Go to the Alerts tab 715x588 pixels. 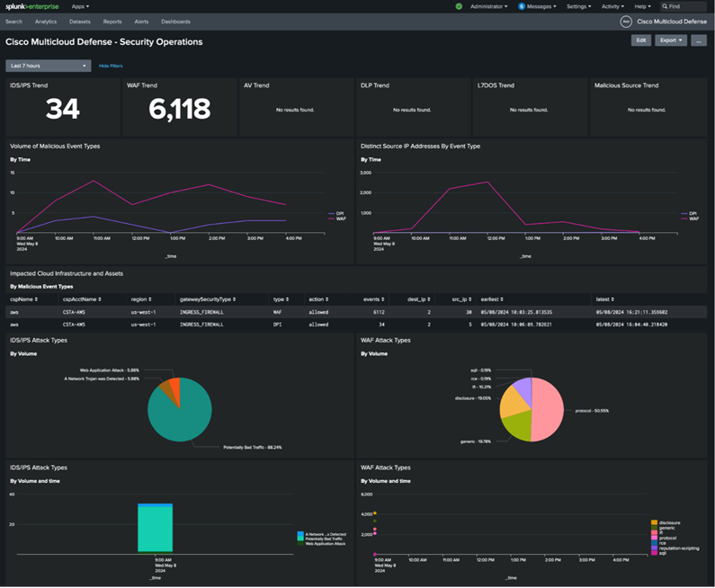pyautogui.click(x=141, y=22)
